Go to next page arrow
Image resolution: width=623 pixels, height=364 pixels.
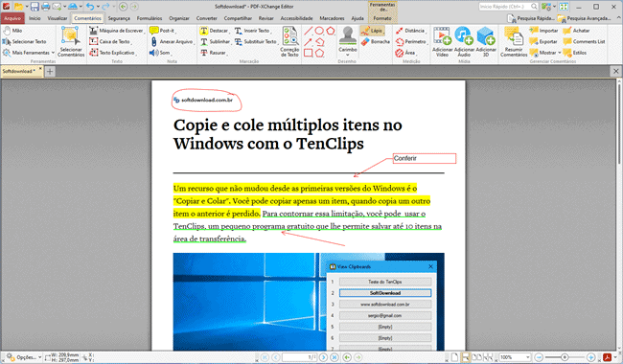(323, 357)
